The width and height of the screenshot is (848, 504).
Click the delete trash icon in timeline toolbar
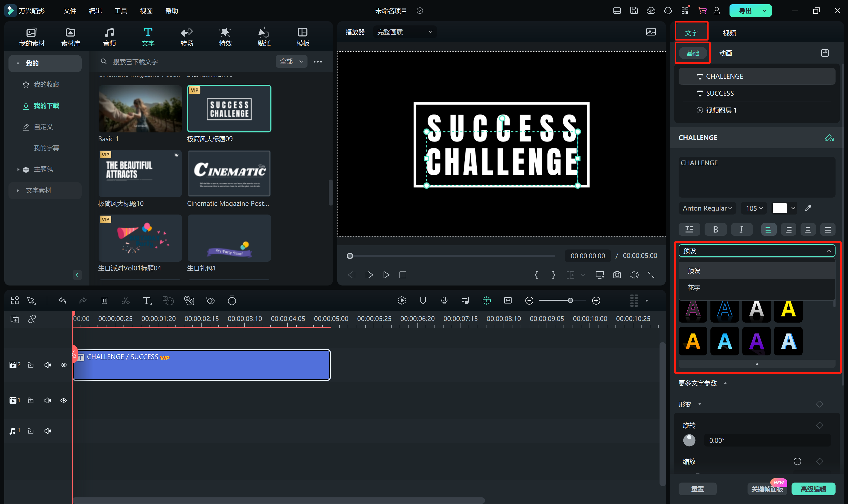104,301
